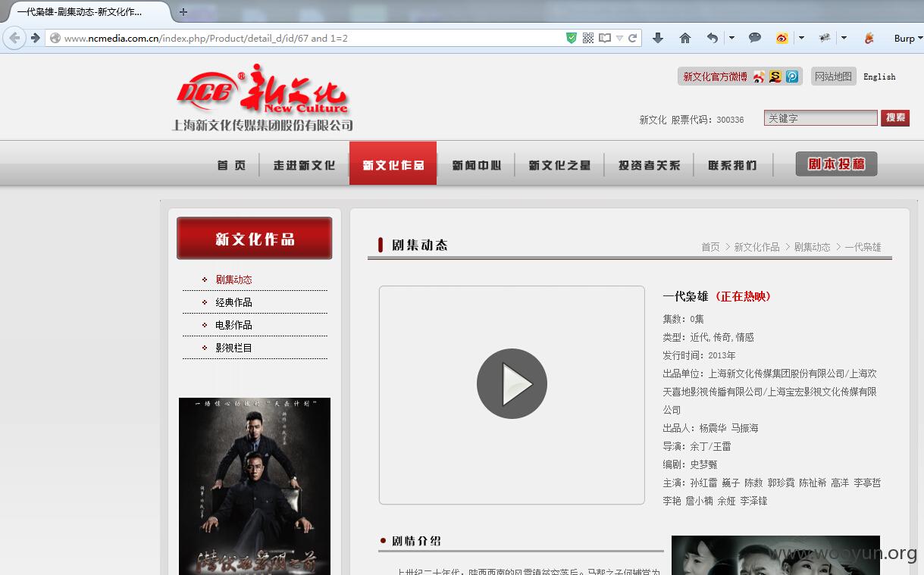Open the Sohu yellow S microblog icon

(775, 77)
